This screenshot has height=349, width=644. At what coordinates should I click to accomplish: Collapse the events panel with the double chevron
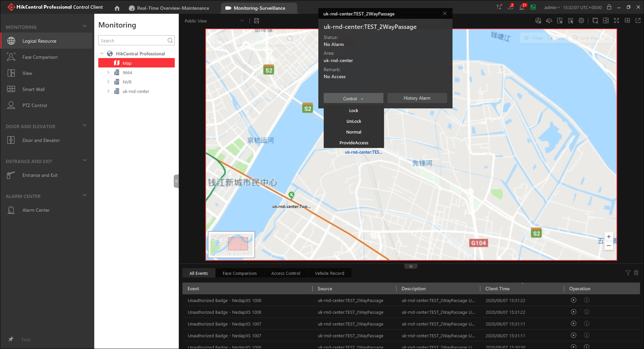pos(411,266)
